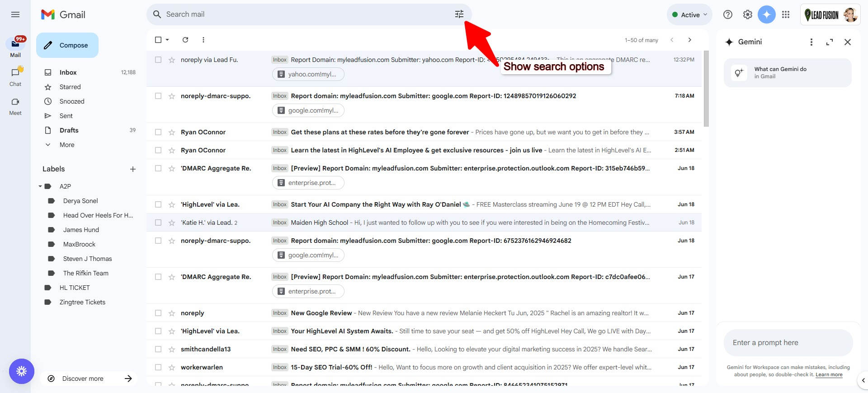Image resolution: width=868 pixels, height=393 pixels.
Task: Click the Show search options icon
Action: pos(459,14)
